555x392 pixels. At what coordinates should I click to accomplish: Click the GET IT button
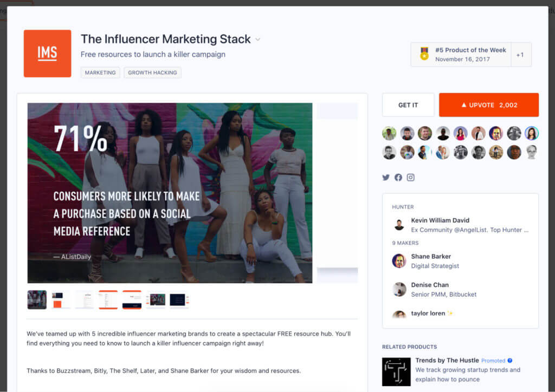point(408,104)
